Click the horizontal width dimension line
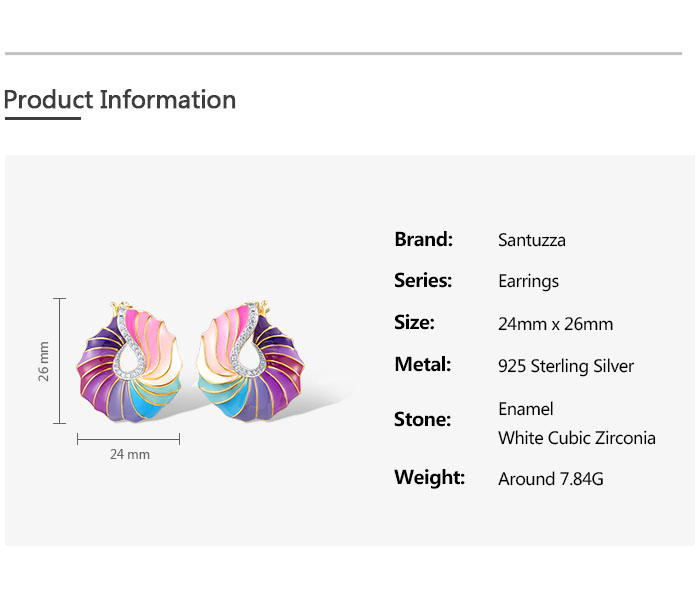The width and height of the screenshot is (700, 596). [x=128, y=438]
